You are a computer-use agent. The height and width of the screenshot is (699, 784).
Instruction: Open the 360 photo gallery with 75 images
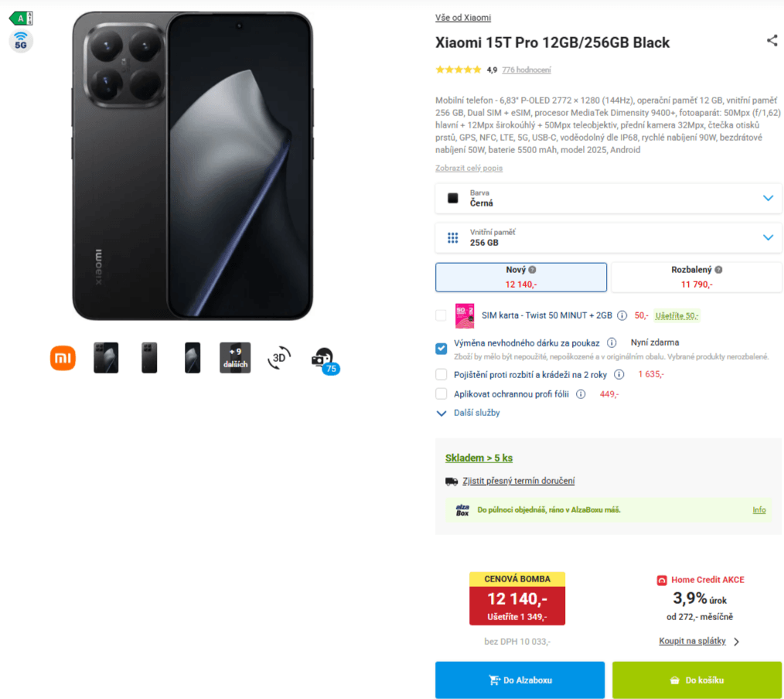[325, 358]
